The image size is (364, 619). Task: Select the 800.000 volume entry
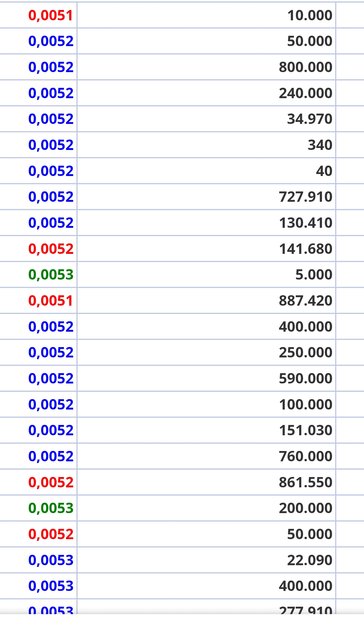[305, 67]
